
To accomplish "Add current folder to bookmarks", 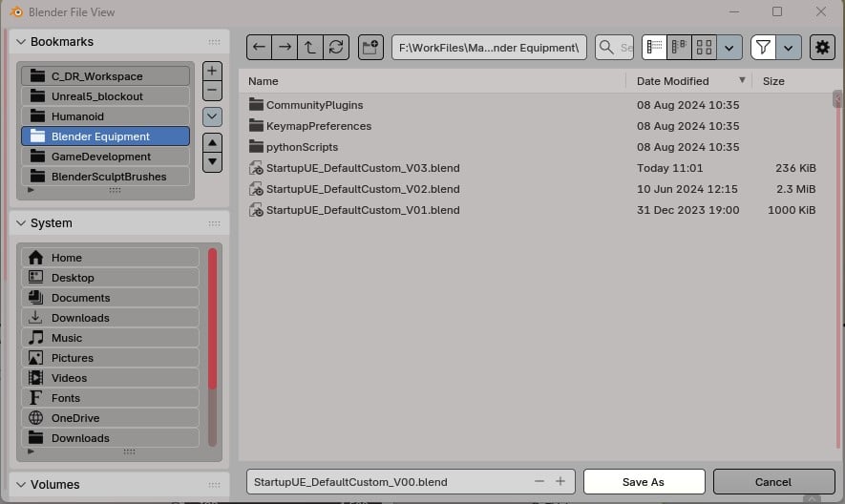I will click(212, 71).
